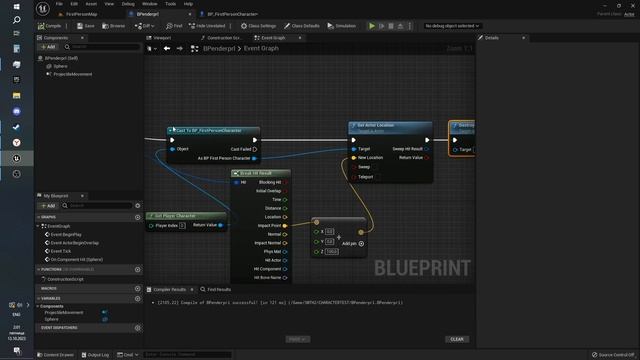Screen dimensions: 640x360
Task: Click the Stop simulation button
Action: point(391,26)
